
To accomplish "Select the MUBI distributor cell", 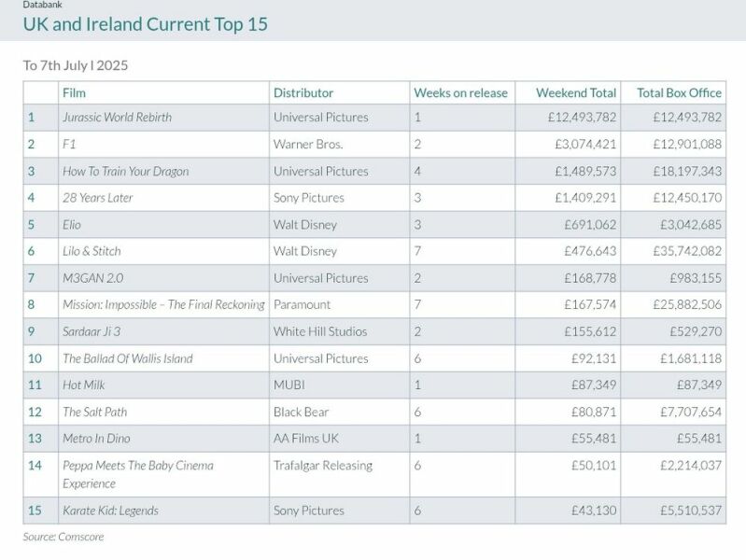I will [x=289, y=385].
